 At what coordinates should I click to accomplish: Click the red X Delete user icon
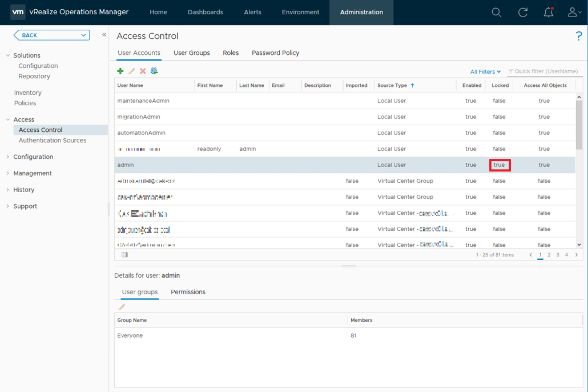(143, 71)
